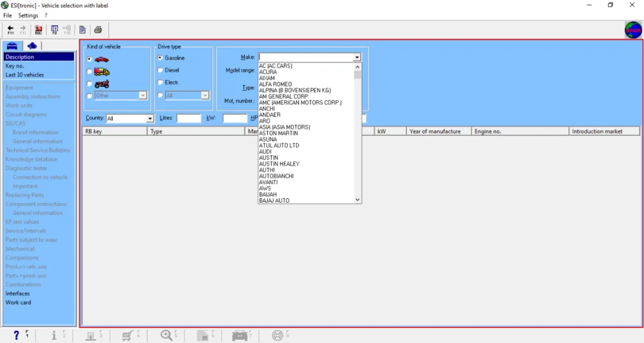
Task: Choose AUTOBIANCHI from the Make list
Action: click(x=276, y=176)
